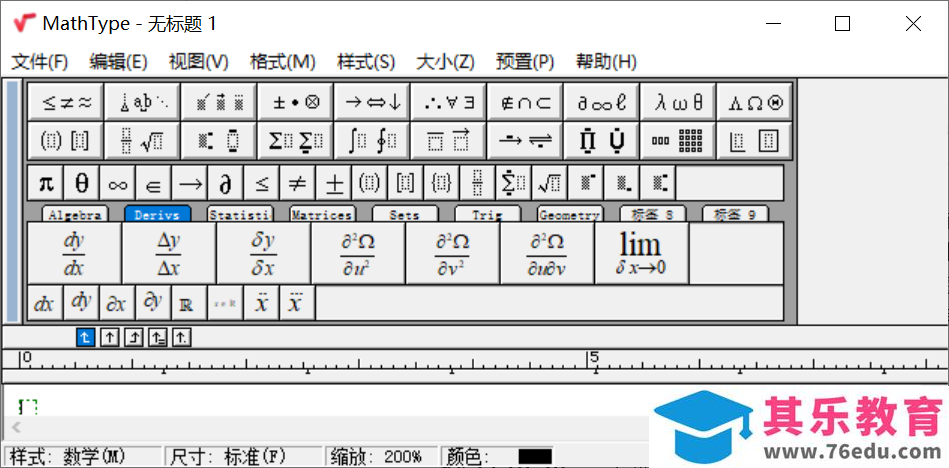Open miscellaneous symbols palette ∂∞ℓ
The height and width of the screenshot is (468, 949).
click(x=601, y=102)
